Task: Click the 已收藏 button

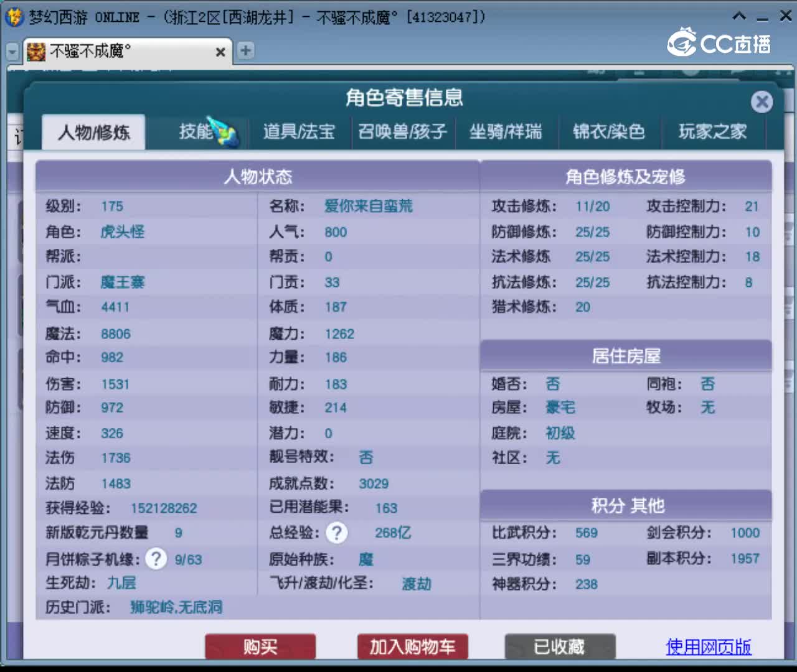Action: [560, 647]
